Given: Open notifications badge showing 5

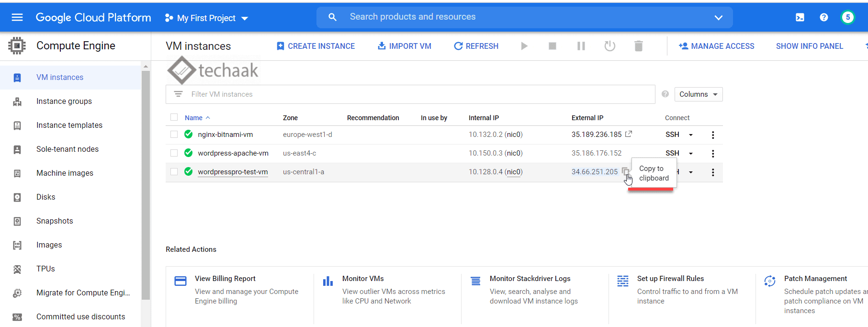Looking at the screenshot, I should point(848,17).
